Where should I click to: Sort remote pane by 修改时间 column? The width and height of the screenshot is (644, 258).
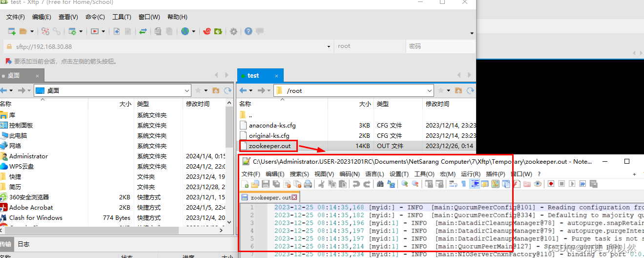(x=437, y=104)
